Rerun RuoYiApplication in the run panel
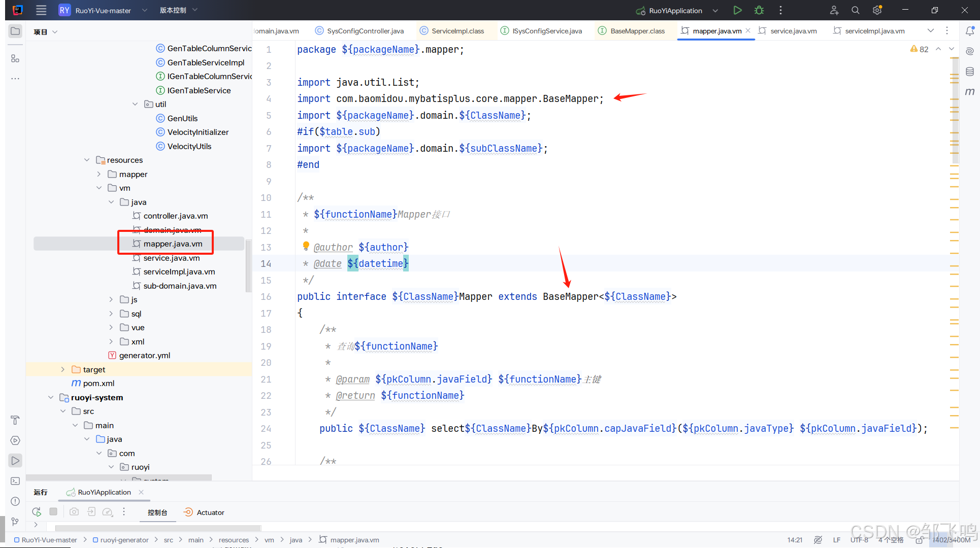Viewport: 980px width, 548px height. click(x=37, y=512)
